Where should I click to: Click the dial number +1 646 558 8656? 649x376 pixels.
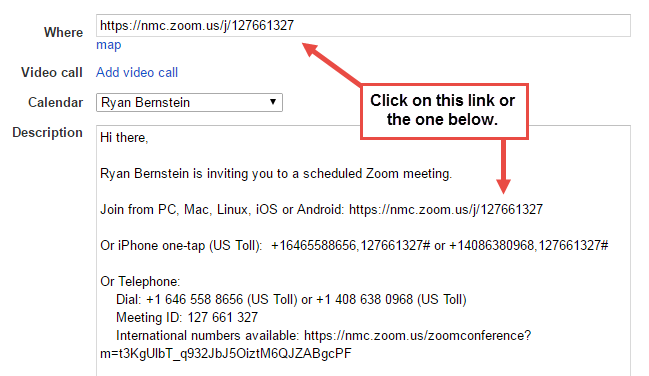click(195, 299)
